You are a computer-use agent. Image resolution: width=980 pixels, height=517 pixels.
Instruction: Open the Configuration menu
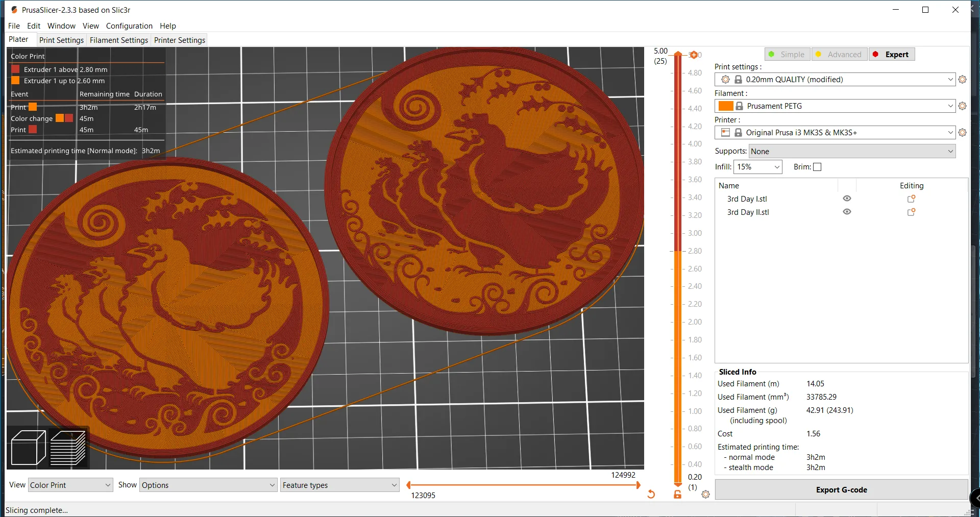[x=129, y=26]
